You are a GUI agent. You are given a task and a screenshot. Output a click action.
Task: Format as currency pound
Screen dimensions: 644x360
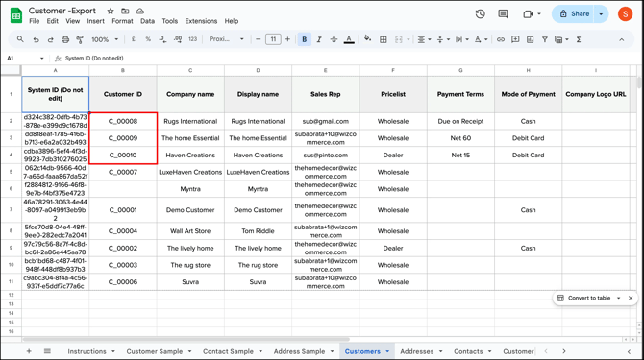(133, 39)
